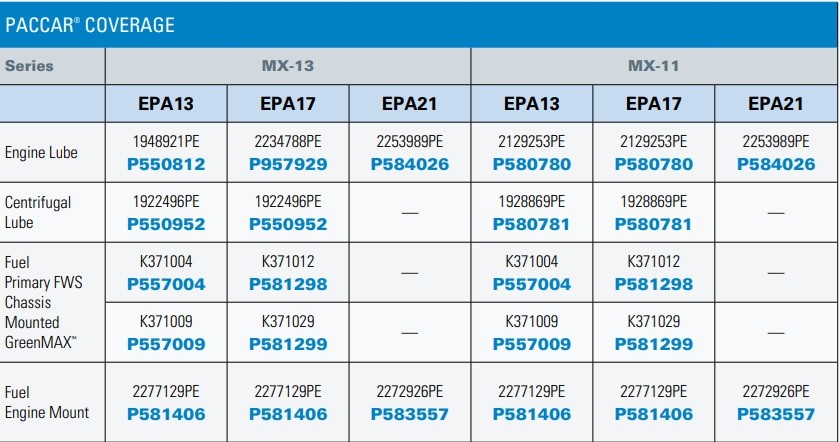The height and width of the screenshot is (442, 840).
Task: Select the Engine Lube row label
Action: point(40,153)
